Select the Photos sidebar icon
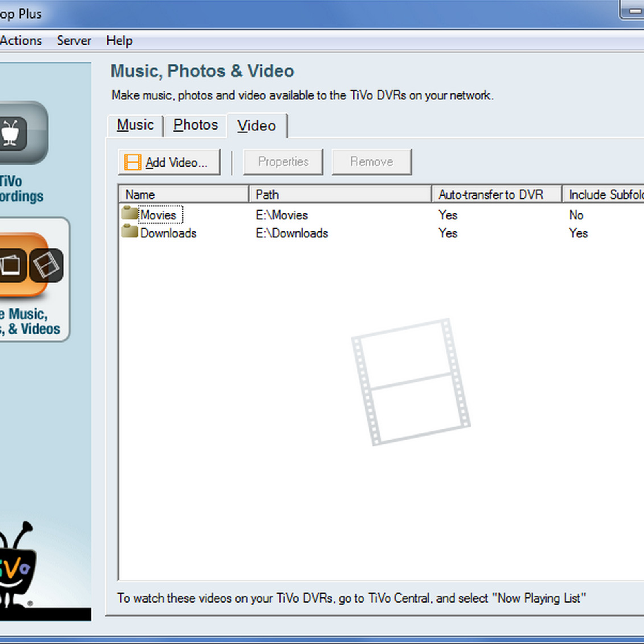Image resolution: width=644 pixels, height=644 pixels. [x=12, y=265]
